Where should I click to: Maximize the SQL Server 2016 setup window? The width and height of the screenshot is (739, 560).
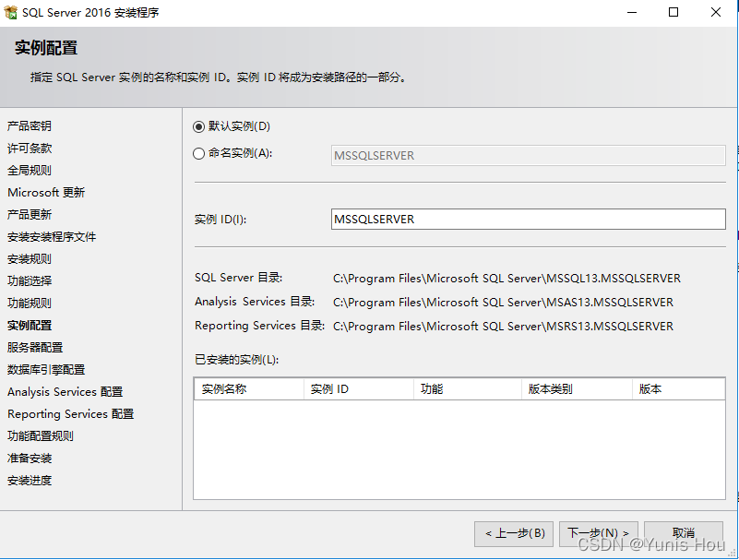point(673,12)
